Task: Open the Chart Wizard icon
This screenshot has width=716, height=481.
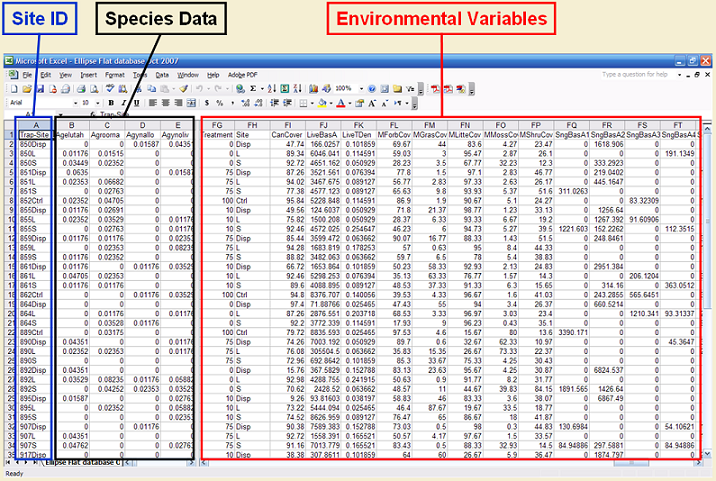Action: click(312, 88)
